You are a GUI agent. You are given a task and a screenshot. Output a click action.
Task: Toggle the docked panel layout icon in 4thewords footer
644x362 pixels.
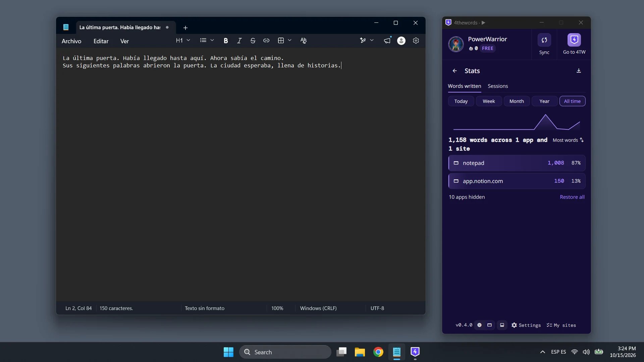click(502, 325)
